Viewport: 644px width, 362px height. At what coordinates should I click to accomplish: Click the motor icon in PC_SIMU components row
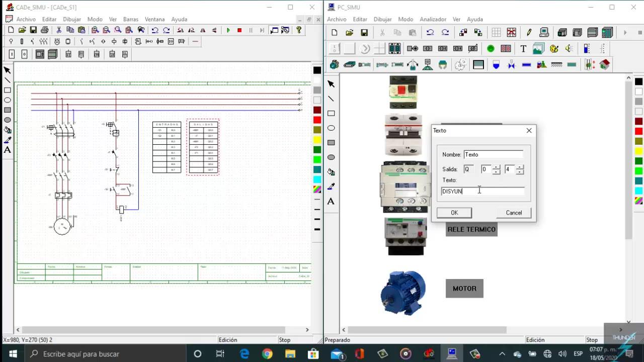click(335, 65)
